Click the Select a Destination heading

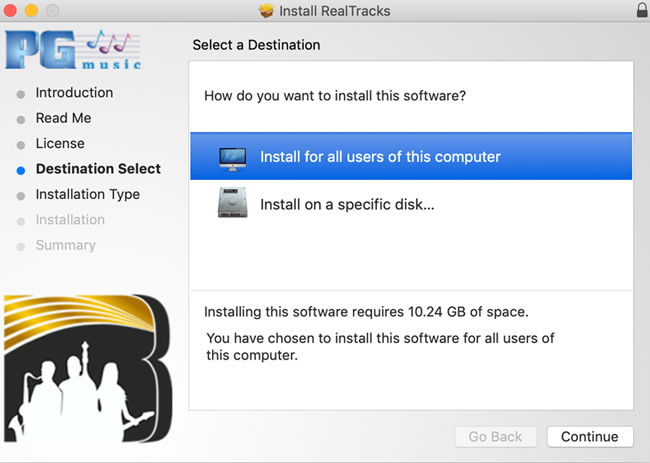coord(256,45)
